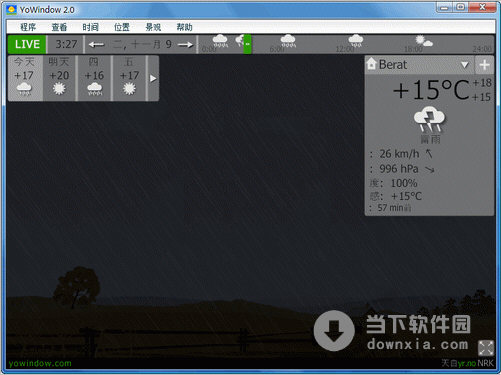Screen dimensions: 501x375
Task: Click the rain icon at 6:00 on timeline
Action: (288, 41)
